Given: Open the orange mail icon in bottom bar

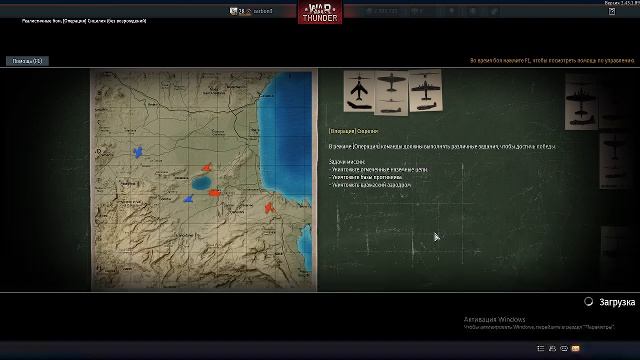Looking at the screenshot, I should (x=576, y=348).
